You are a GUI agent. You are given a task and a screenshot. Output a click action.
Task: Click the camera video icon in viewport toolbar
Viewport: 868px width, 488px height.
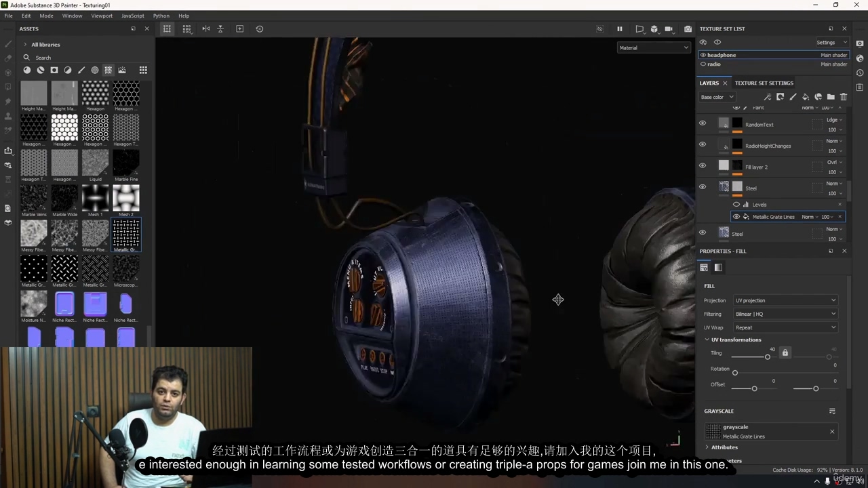pos(669,28)
